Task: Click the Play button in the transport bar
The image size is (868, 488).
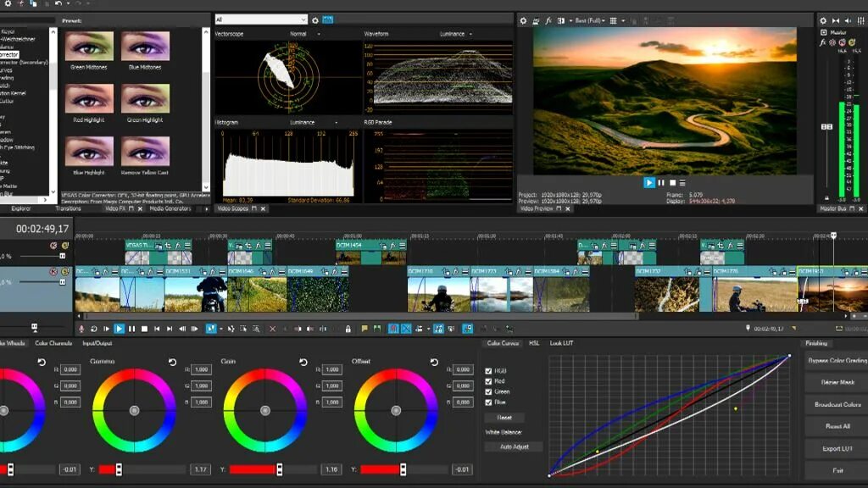Action: tap(119, 329)
